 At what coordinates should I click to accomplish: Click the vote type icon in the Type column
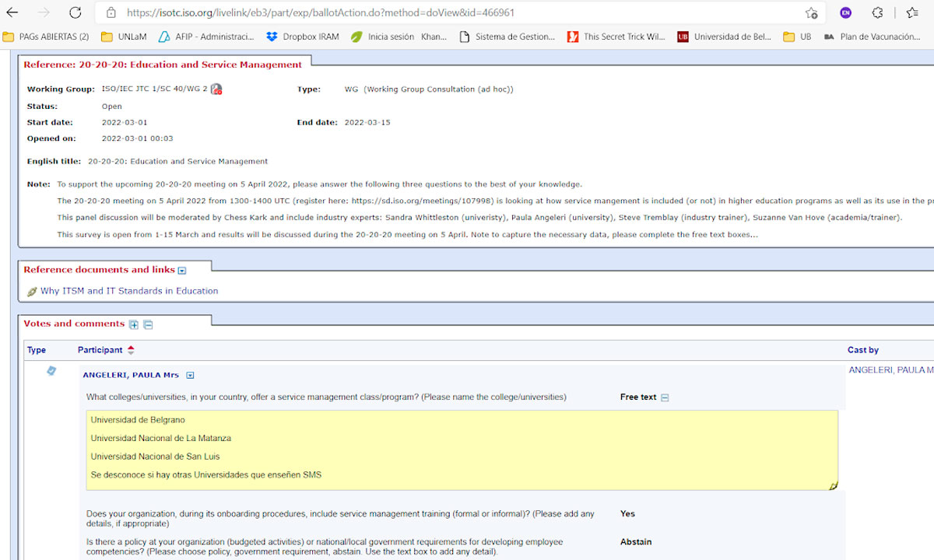tap(51, 372)
